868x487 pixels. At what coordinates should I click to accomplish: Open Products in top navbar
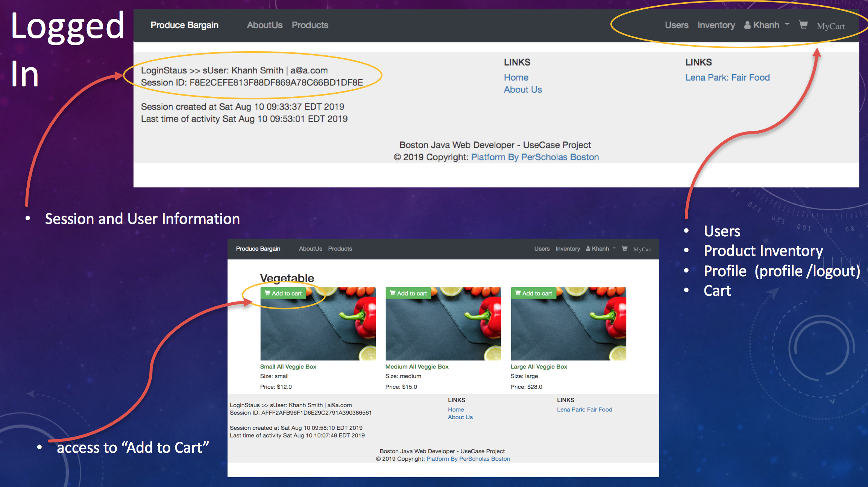[310, 25]
